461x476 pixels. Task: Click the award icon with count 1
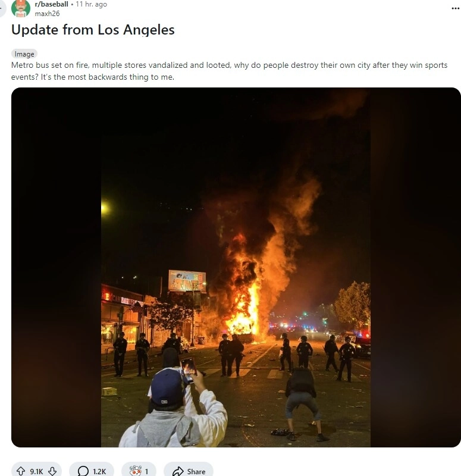click(136, 471)
